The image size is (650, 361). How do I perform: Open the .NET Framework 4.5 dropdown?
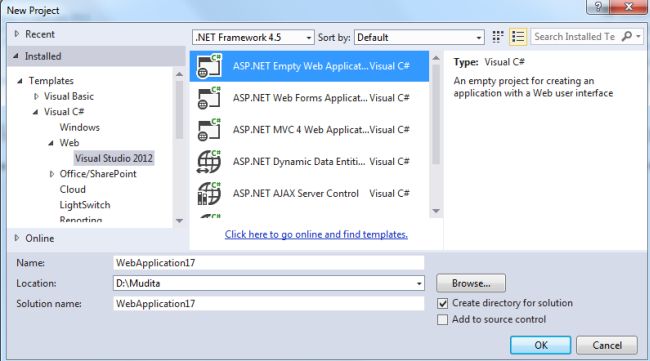pos(253,37)
